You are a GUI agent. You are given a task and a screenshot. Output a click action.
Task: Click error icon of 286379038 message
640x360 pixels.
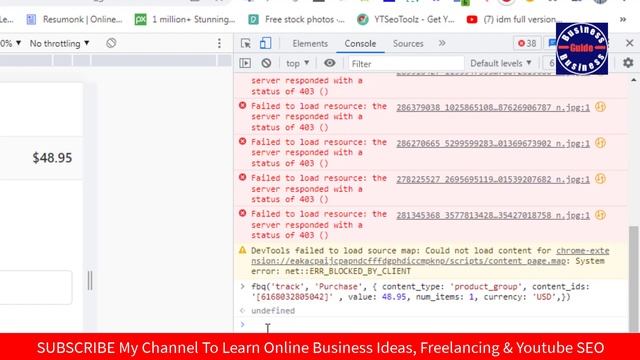coord(242,105)
